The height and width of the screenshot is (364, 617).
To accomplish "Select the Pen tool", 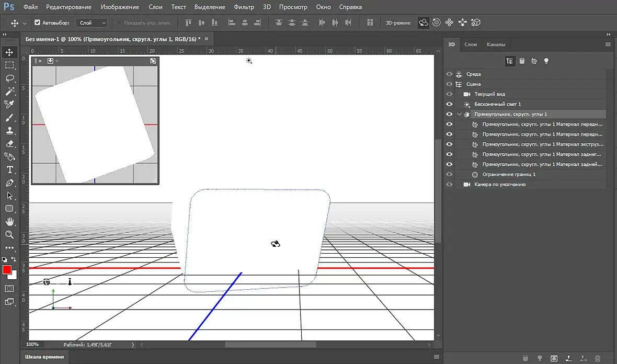I will pos(9,183).
